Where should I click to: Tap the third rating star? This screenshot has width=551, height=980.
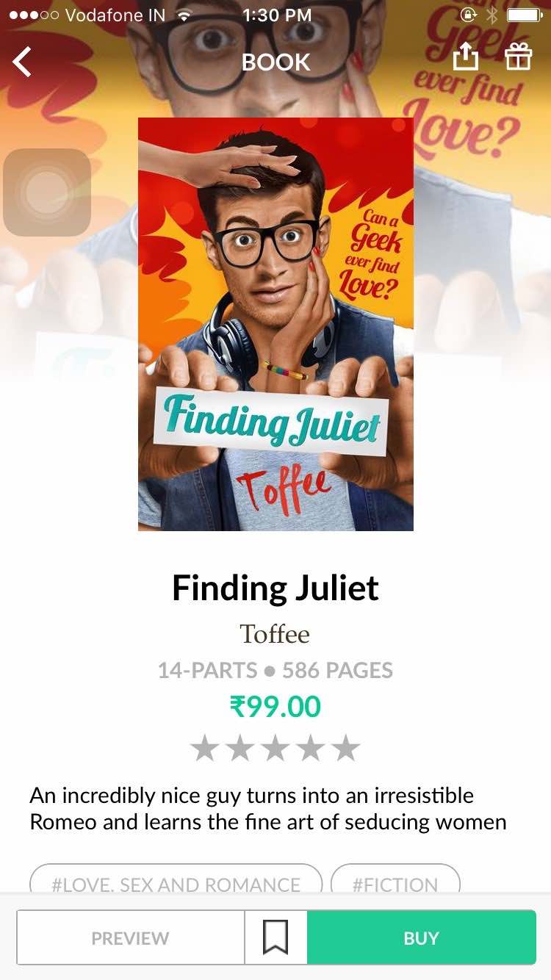click(x=275, y=749)
